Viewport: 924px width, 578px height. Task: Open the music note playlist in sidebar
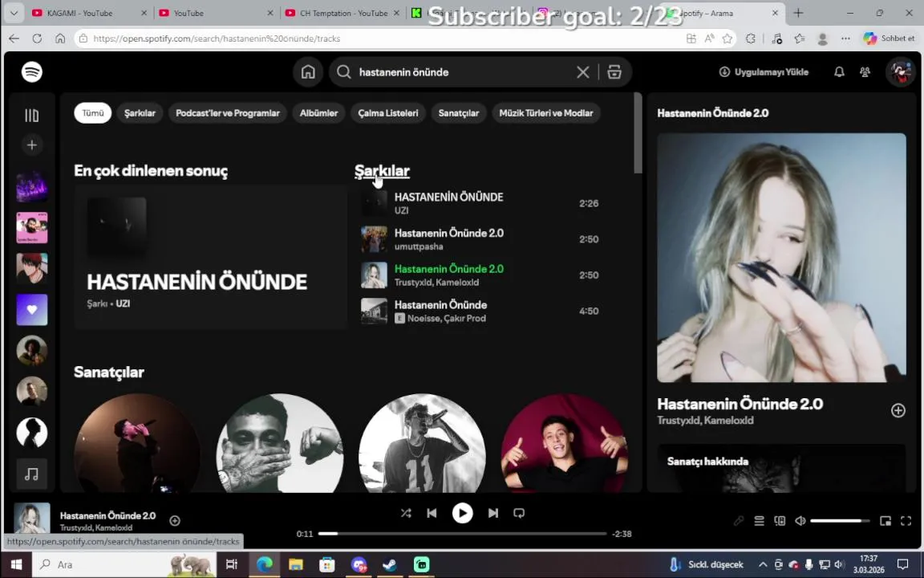32,474
